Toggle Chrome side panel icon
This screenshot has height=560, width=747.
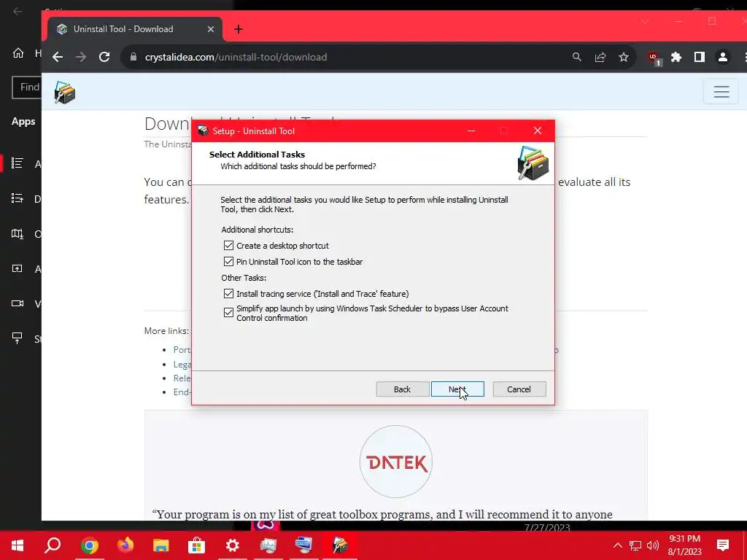coord(700,57)
